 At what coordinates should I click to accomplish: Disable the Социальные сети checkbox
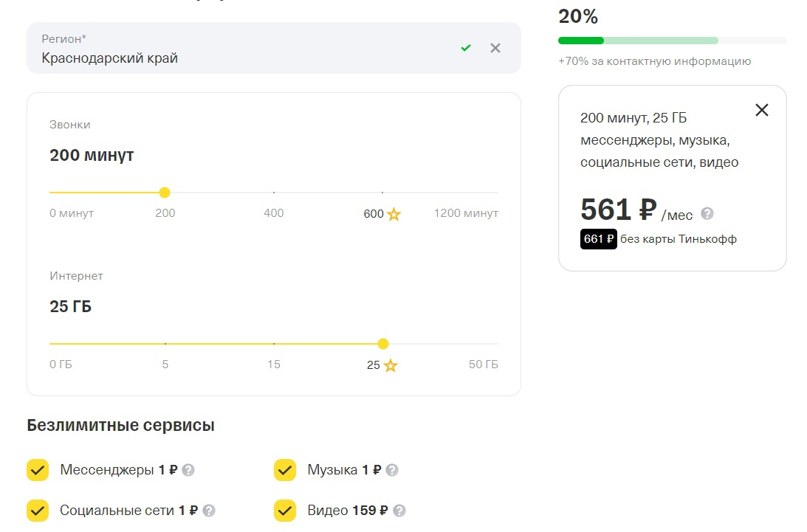click(38, 510)
